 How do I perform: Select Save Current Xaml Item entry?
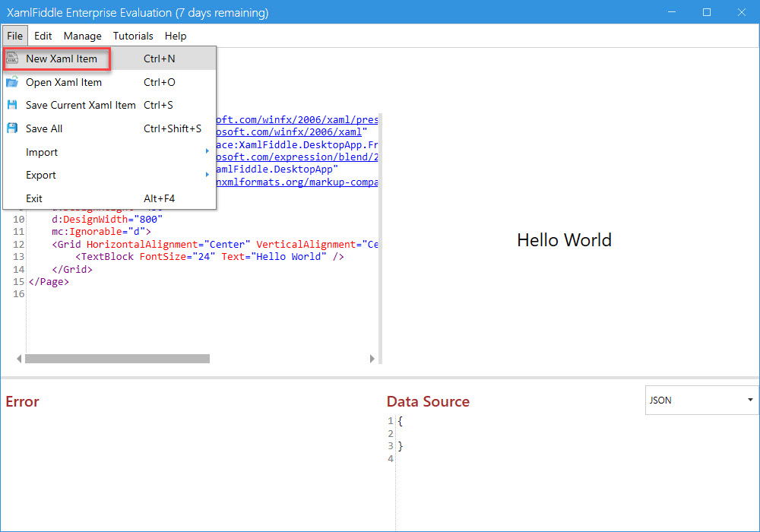tap(109, 105)
